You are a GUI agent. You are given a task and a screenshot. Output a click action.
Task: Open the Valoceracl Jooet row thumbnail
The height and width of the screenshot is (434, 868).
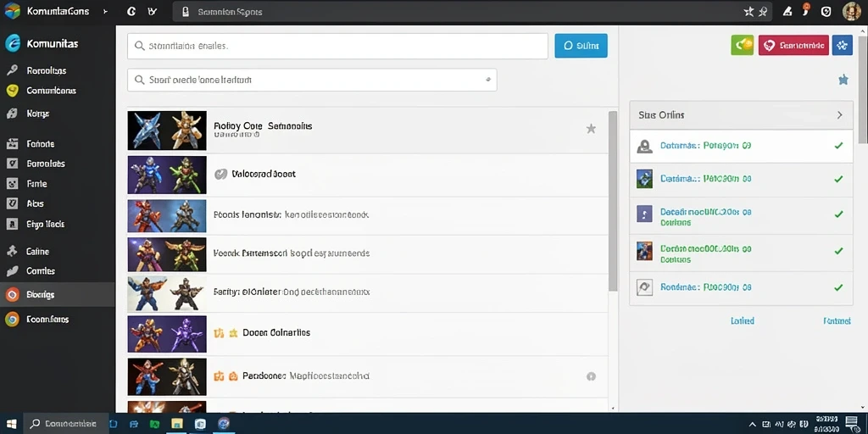[x=167, y=175]
